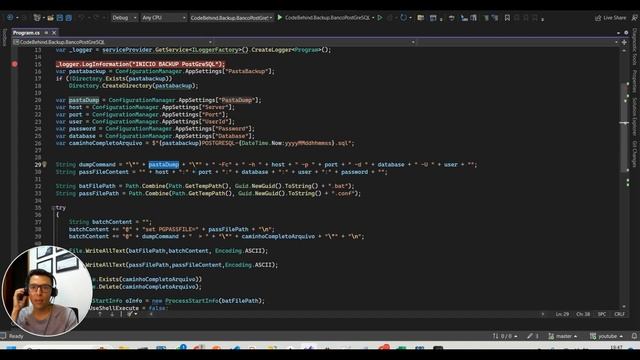Select the Program.cs tab

tap(26, 33)
